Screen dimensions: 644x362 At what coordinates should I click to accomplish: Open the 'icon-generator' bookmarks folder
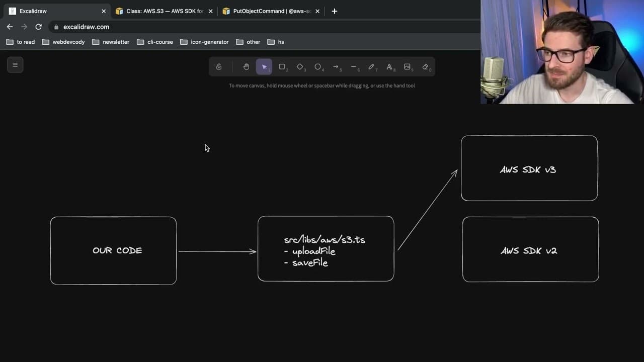tap(204, 42)
